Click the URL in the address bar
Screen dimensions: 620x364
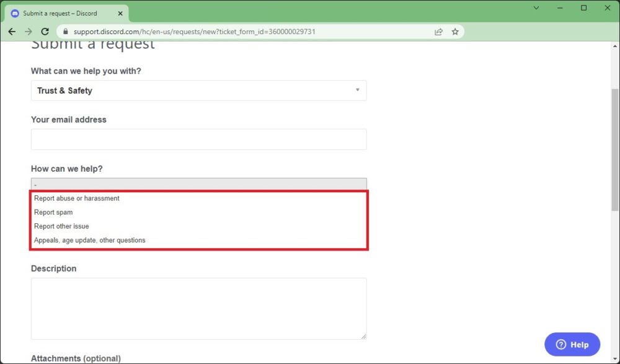point(195,32)
